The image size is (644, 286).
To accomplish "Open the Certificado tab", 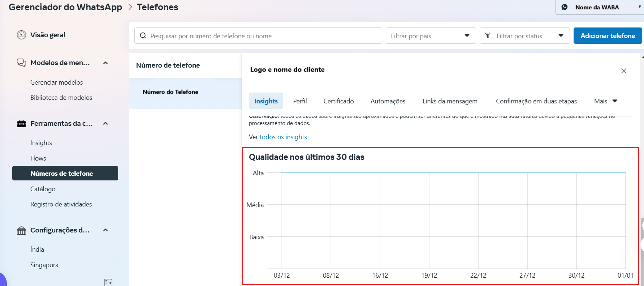I will coord(338,101).
